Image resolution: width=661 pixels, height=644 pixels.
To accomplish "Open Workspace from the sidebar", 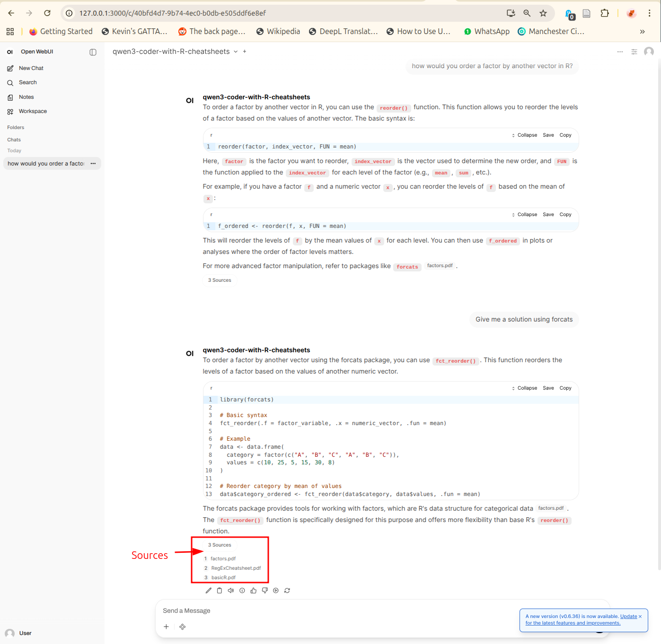I will [33, 112].
